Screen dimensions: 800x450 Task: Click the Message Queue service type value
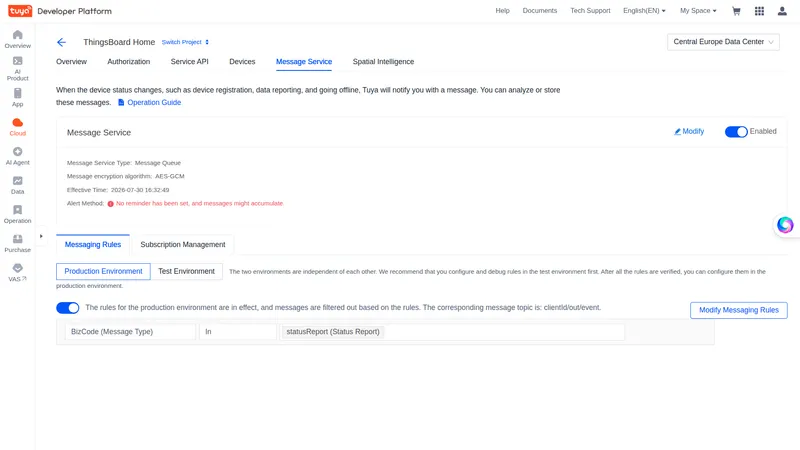[x=158, y=163]
